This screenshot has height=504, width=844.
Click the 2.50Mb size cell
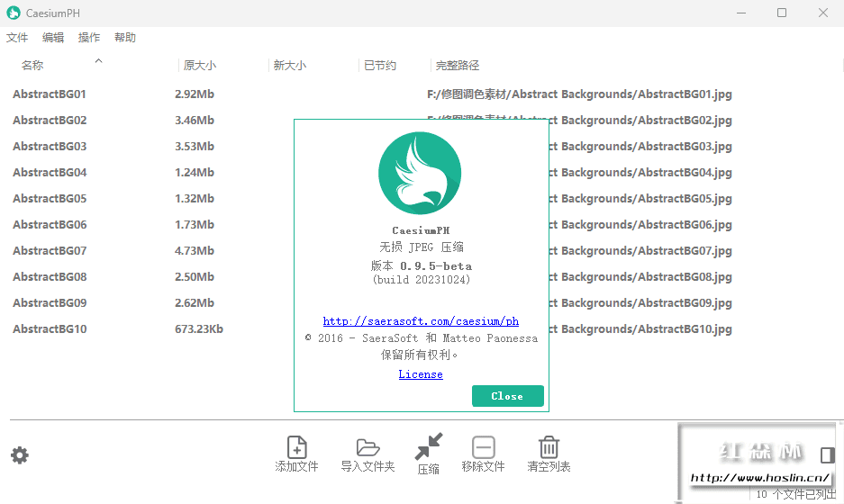(x=195, y=276)
